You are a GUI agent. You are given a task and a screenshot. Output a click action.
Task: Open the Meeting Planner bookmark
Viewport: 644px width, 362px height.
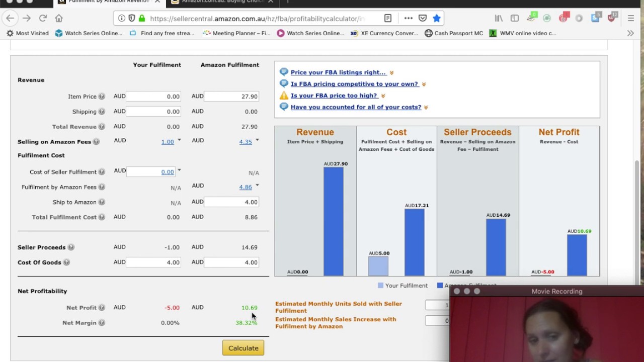click(236, 33)
